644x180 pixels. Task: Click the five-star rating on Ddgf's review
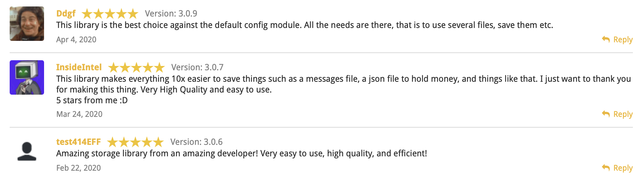point(110,14)
